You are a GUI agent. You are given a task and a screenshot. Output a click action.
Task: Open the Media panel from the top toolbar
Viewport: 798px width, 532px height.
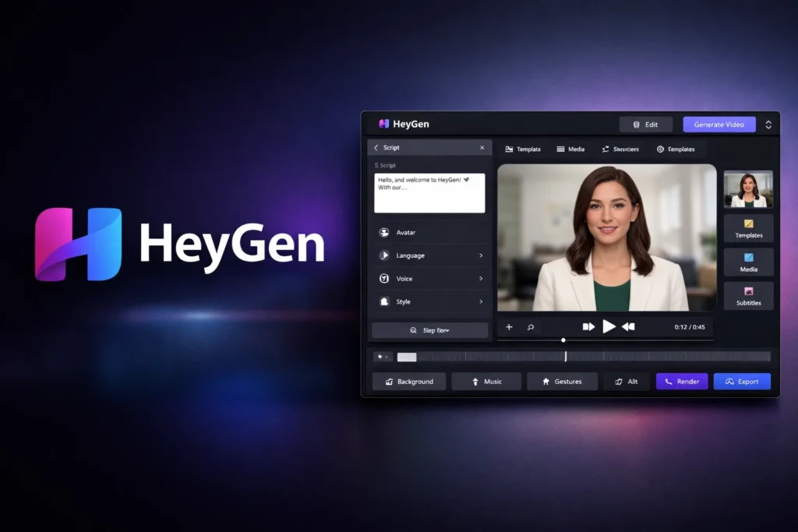(570, 149)
